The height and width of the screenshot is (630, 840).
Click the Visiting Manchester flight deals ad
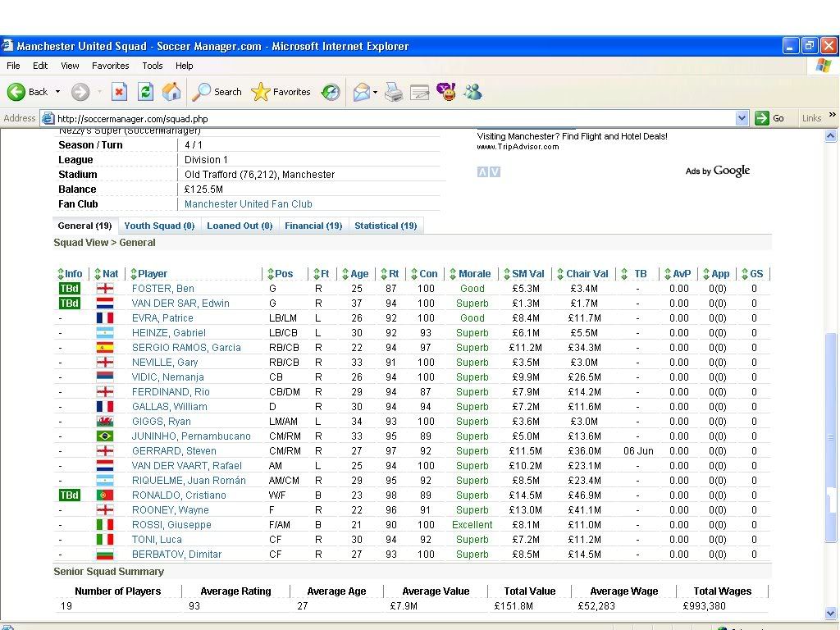572,137
